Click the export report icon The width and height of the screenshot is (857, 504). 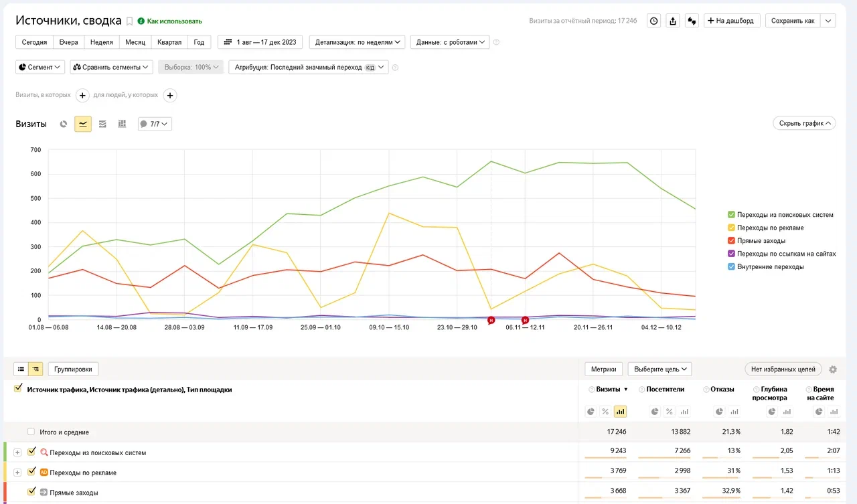(x=673, y=21)
